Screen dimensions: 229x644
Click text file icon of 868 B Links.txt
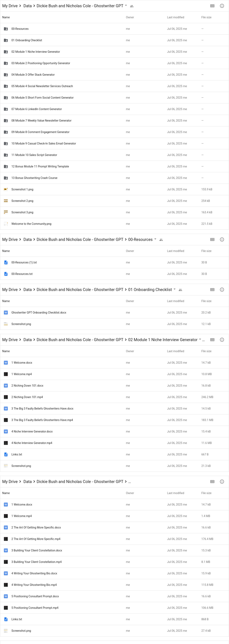pyautogui.click(x=6, y=619)
